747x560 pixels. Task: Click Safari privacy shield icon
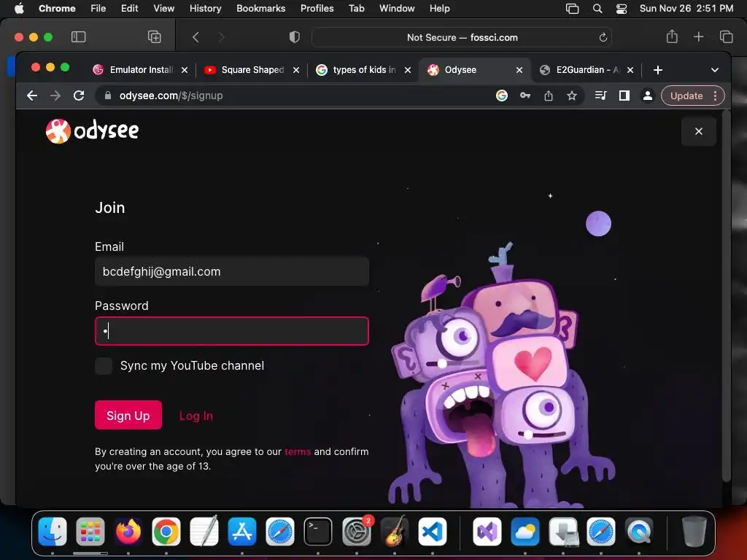pos(295,37)
